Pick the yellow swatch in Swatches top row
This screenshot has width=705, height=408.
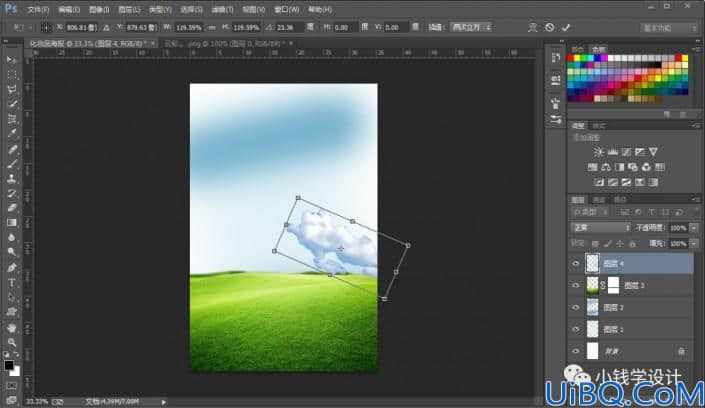click(577, 58)
